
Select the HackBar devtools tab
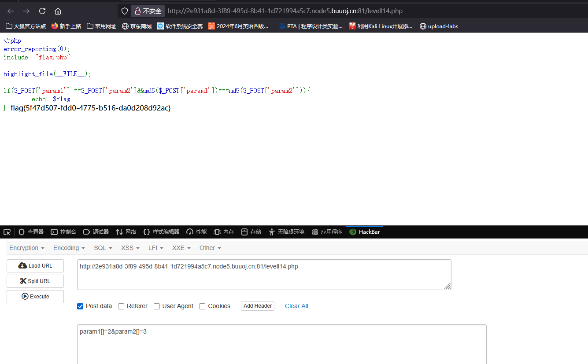tap(365, 232)
